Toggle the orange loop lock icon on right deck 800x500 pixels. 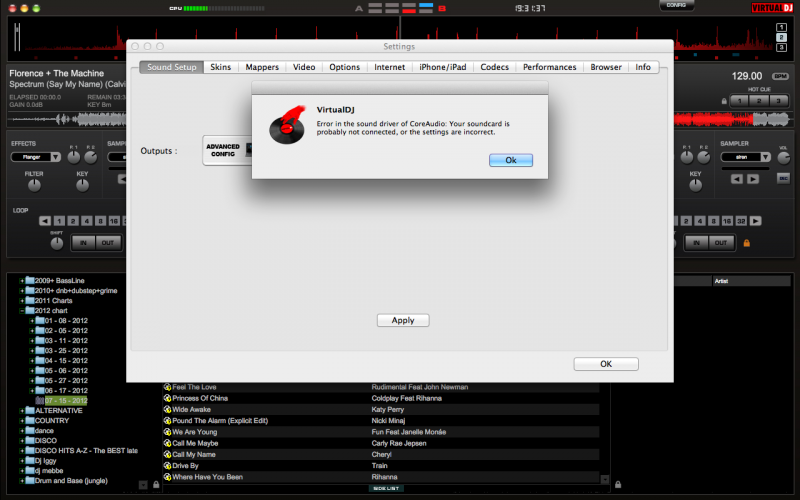746,243
